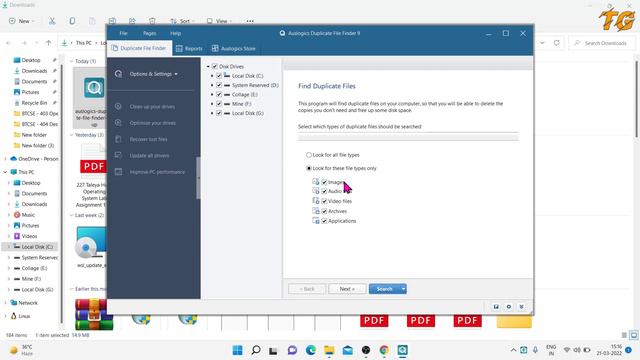The height and width of the screenshot is (360, 640).
Task: Click Optimize your drives
Action: (153, 123)
